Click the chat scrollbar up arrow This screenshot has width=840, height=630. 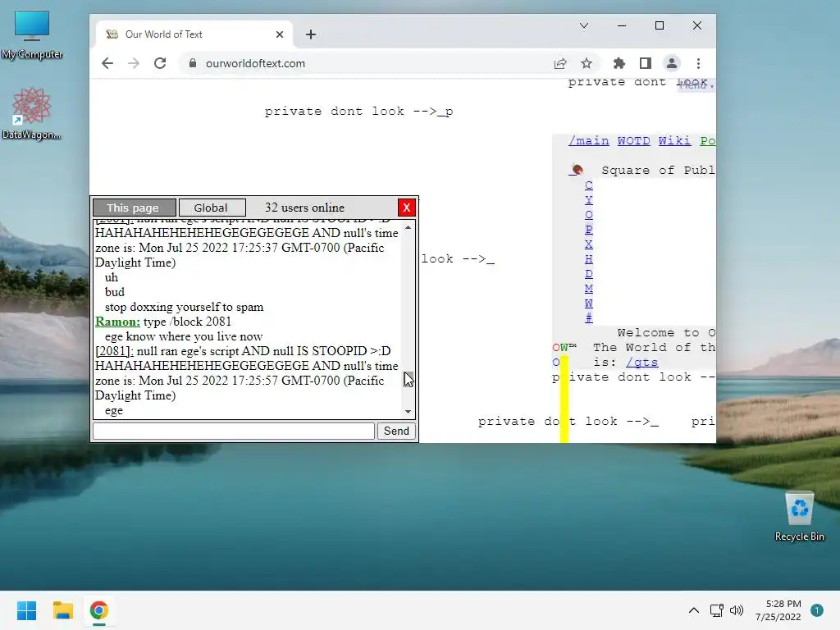click(x=409, y=227)
